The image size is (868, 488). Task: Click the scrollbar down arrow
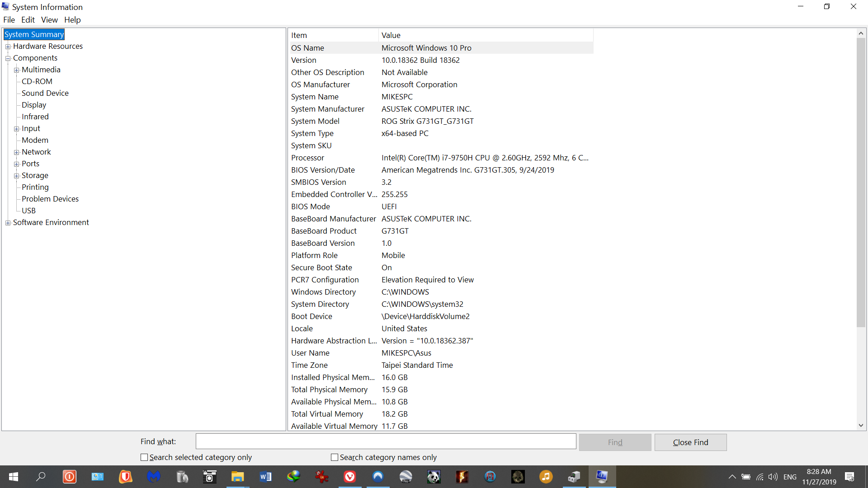pyautogui.click(x=861, y=425)
